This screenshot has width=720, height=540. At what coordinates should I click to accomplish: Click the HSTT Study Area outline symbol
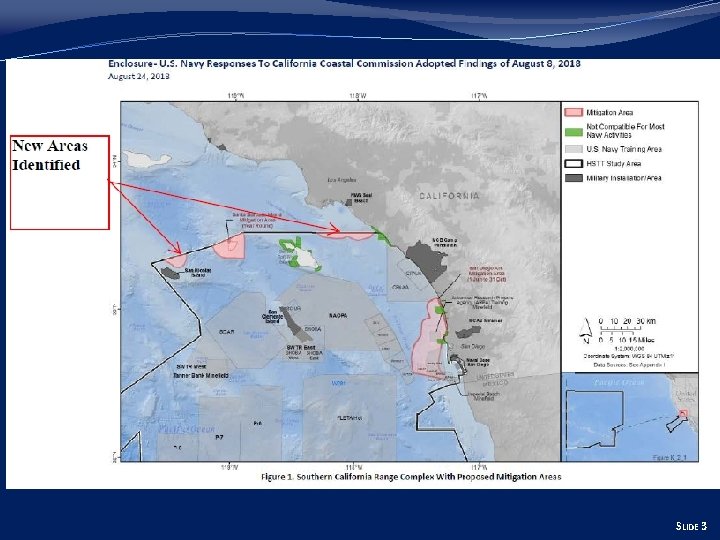574,163
